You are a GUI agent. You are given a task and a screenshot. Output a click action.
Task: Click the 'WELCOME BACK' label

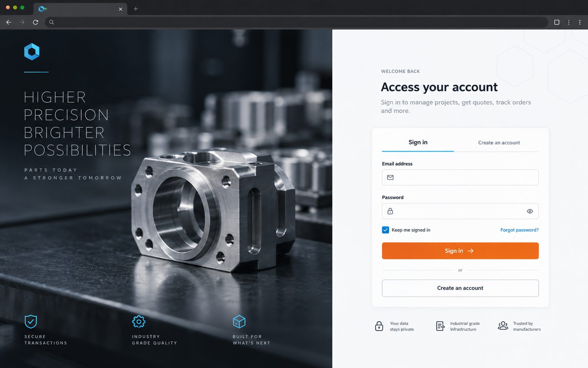click(400, 71)
